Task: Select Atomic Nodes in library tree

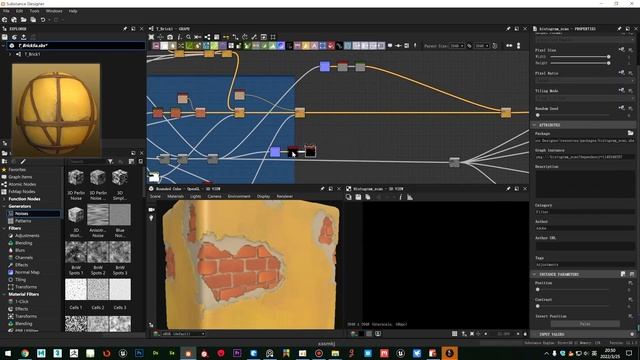Action: [x=22, y=184]
